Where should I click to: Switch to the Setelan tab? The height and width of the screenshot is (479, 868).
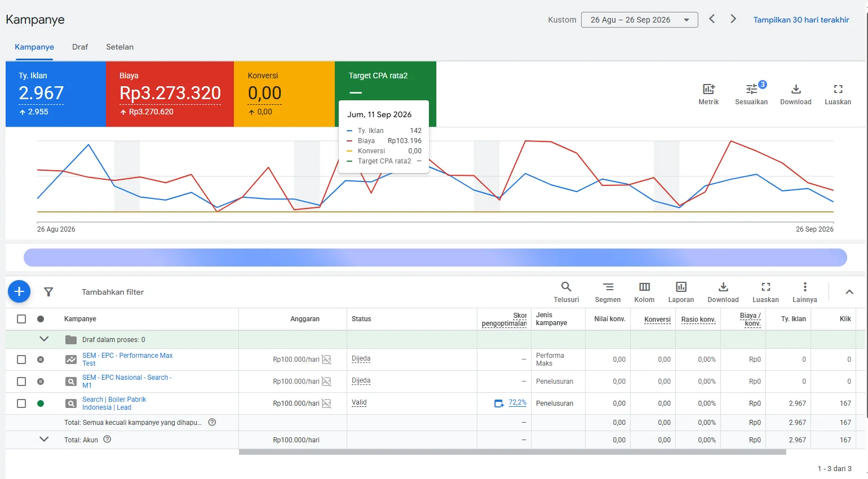(120, 47)
